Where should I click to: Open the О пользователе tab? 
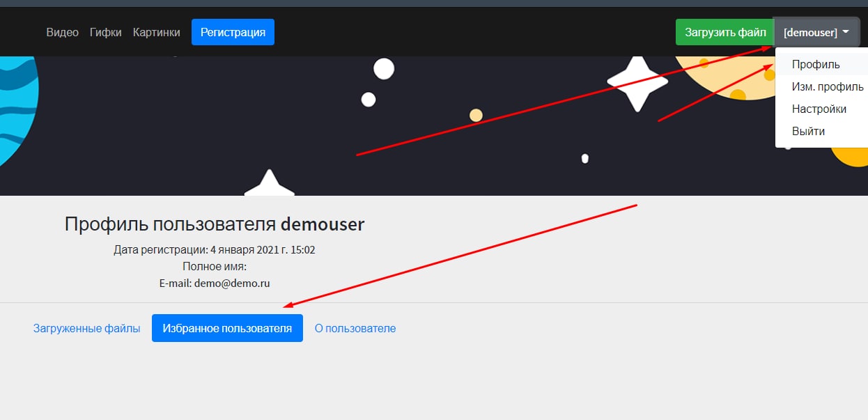point(355,328)
